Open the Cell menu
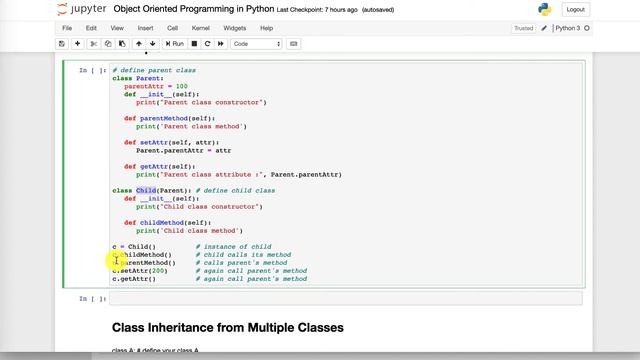This screenshot has height=360, width=640. (x=172, y=28)
